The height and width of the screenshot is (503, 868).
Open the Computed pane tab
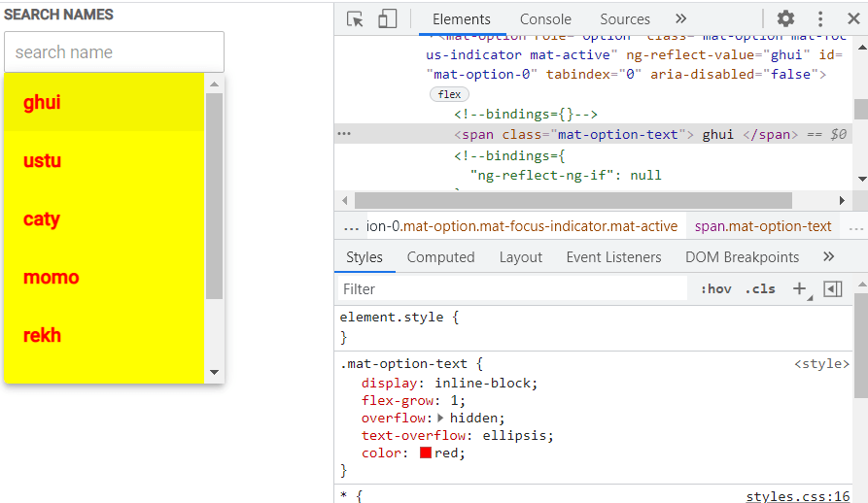440,257
